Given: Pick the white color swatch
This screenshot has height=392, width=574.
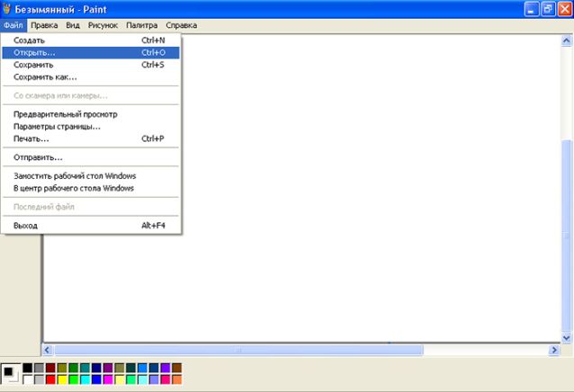Looking at the screenshot, I should click(28, 379).
